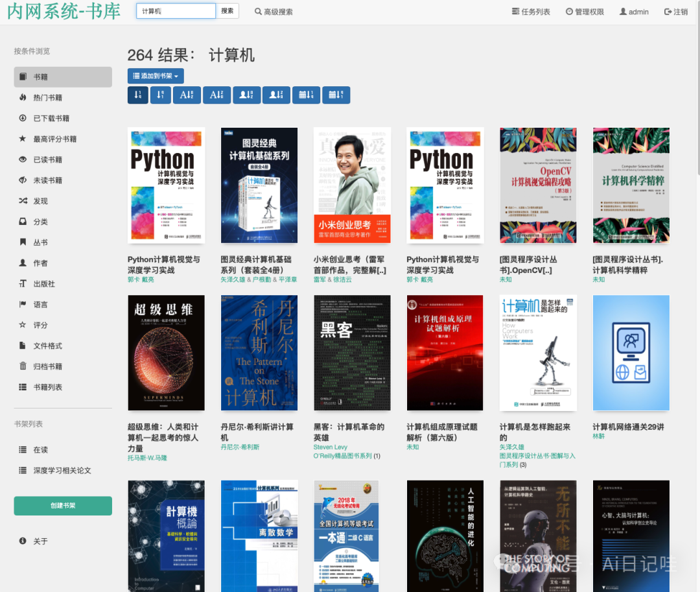Open 管理权限 admin settings

click(585, 12)
